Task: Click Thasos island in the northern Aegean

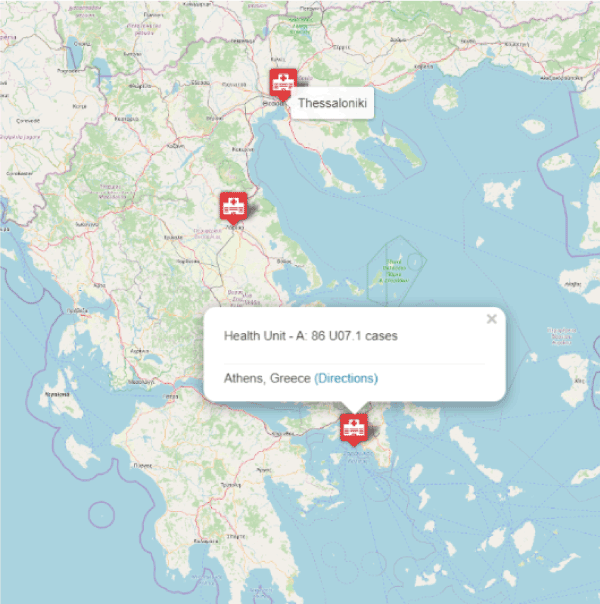Action: [x=446, y=97]
